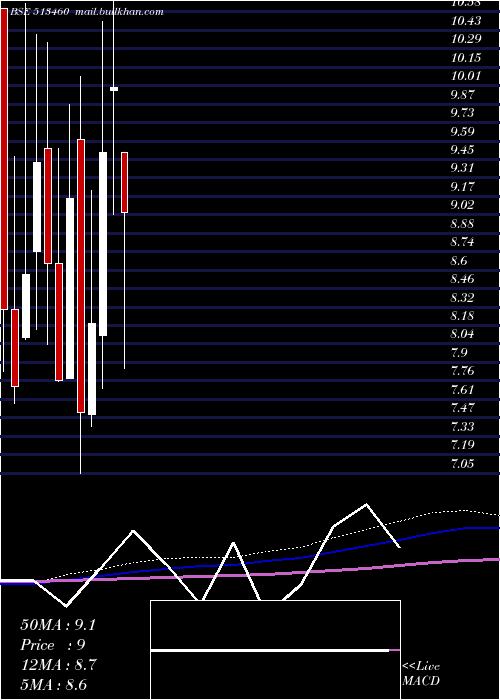500x700 pixels.
Task: Click the 8.74 price axis label
Action: click(x=462, y=242)
